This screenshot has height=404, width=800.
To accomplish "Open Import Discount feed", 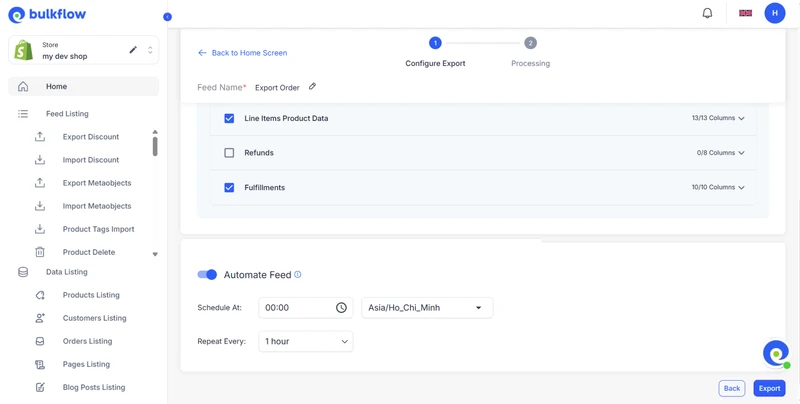I will click(91, 160).
